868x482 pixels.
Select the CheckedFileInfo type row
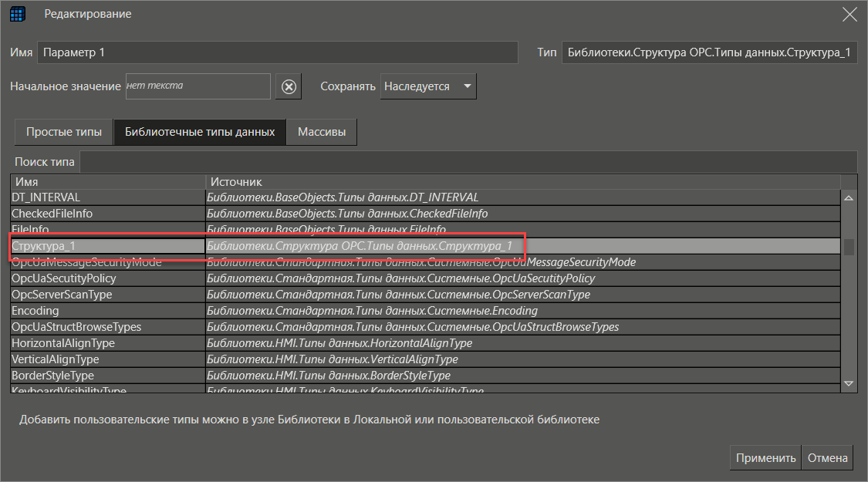[x=108, y=214]
